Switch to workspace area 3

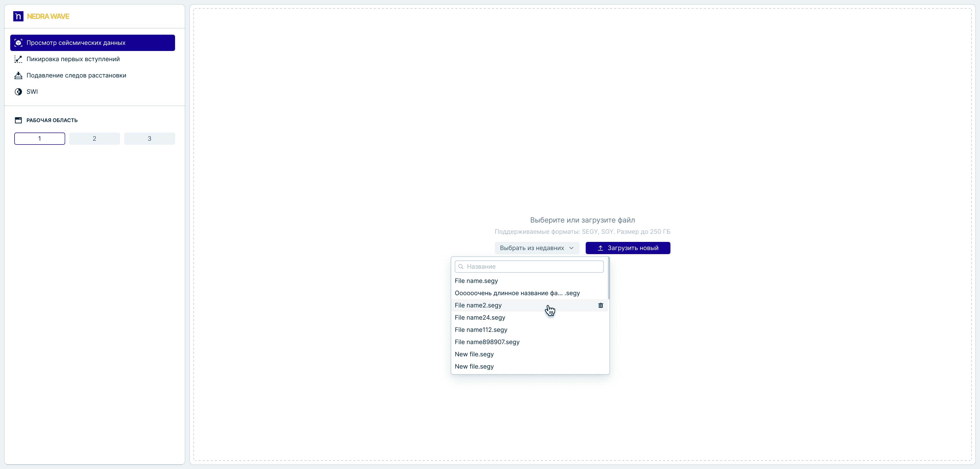click(x=149, y=138)
